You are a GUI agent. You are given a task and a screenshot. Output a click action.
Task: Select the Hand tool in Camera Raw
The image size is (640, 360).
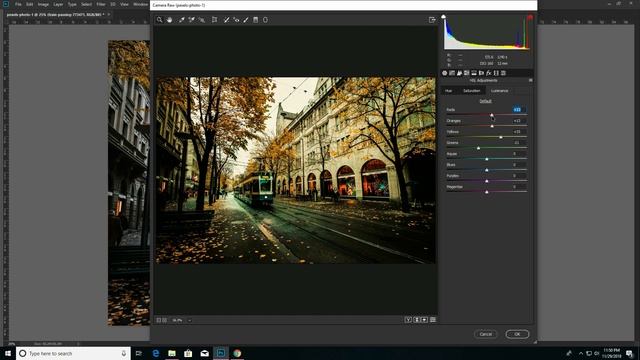[169, 20]
